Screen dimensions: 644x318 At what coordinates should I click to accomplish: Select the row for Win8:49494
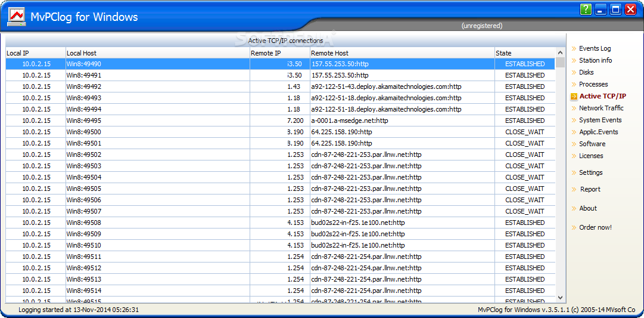(280, 109)
